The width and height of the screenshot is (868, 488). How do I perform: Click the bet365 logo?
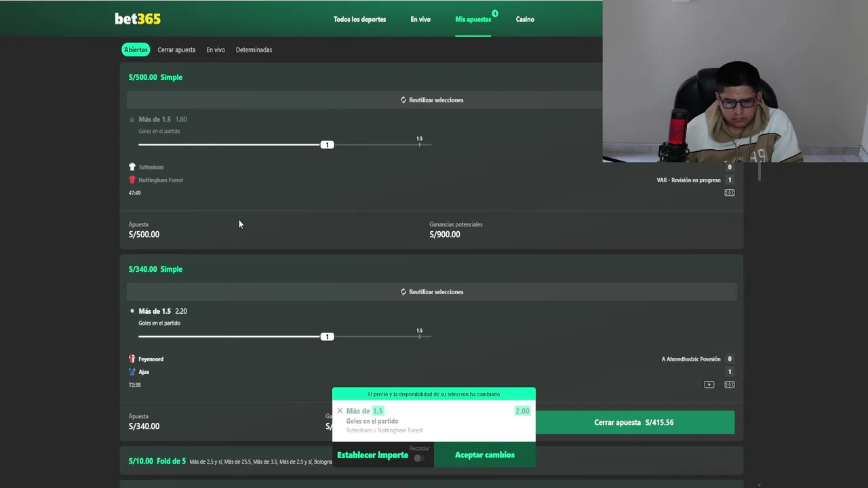[x=138, y=19]
